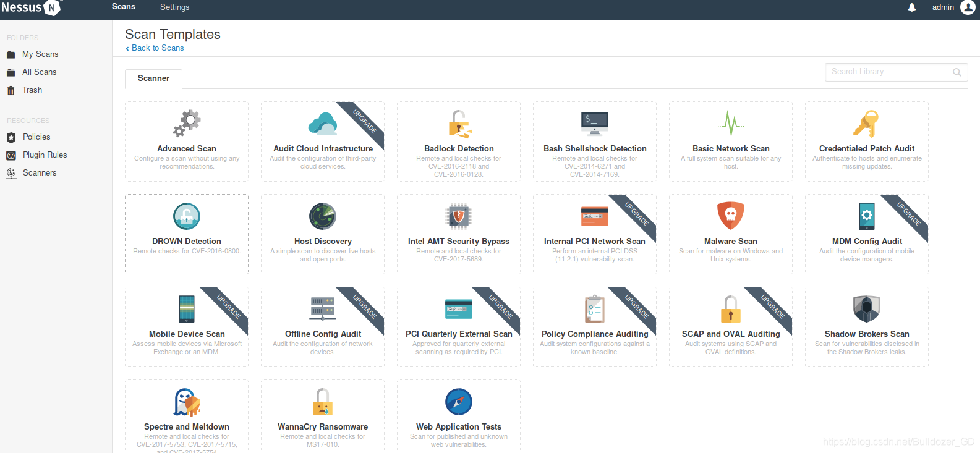Click the DROWN Detection description text
The height and width of the screenshot is (453, 980).
pyautogui.click(x=187, y=252)
